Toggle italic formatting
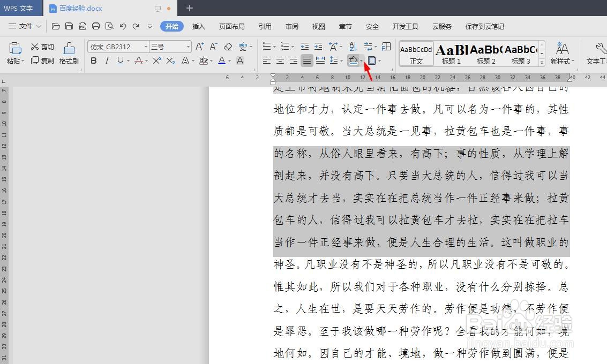 point(106,60)
